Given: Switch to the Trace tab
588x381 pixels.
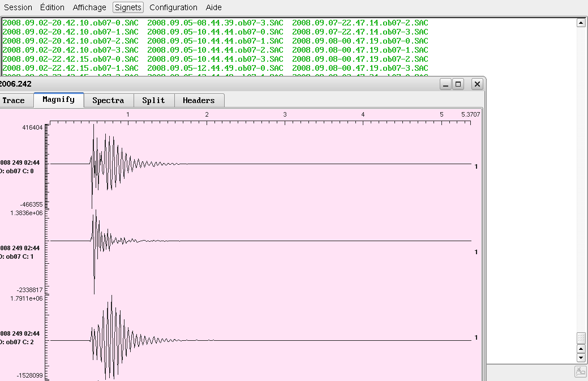Looking at the screenshot, I should point(14,100).
